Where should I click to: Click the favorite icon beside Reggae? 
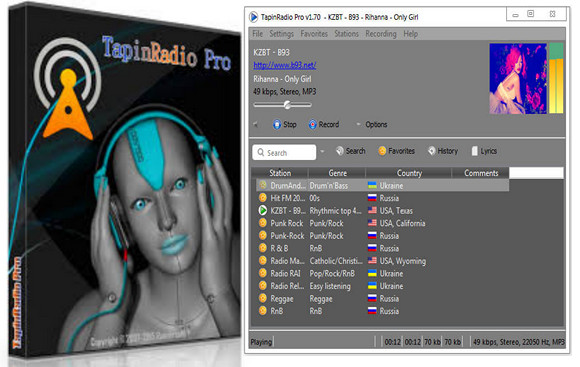click(x=263, y=298)
